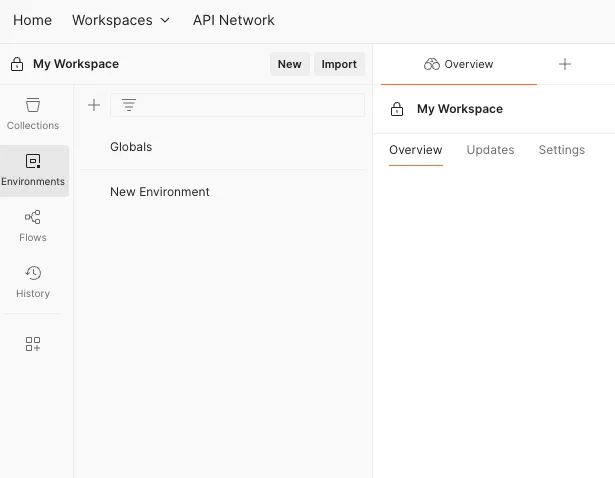Select the Globals environment entry
The width and height of the screenshot is (615, 478).
(x=131, y=147)
